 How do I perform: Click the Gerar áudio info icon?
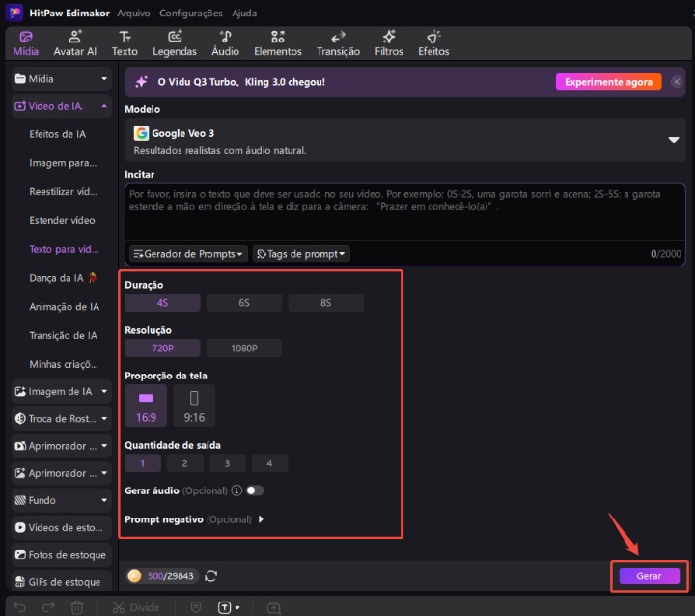[x=236, y=490]
